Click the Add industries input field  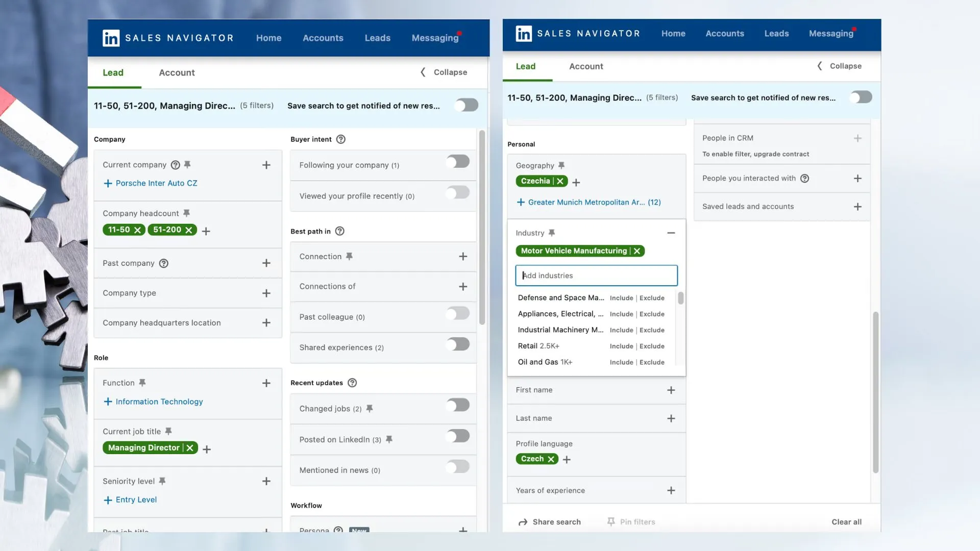pyautogui.click(x=596, y=275)
